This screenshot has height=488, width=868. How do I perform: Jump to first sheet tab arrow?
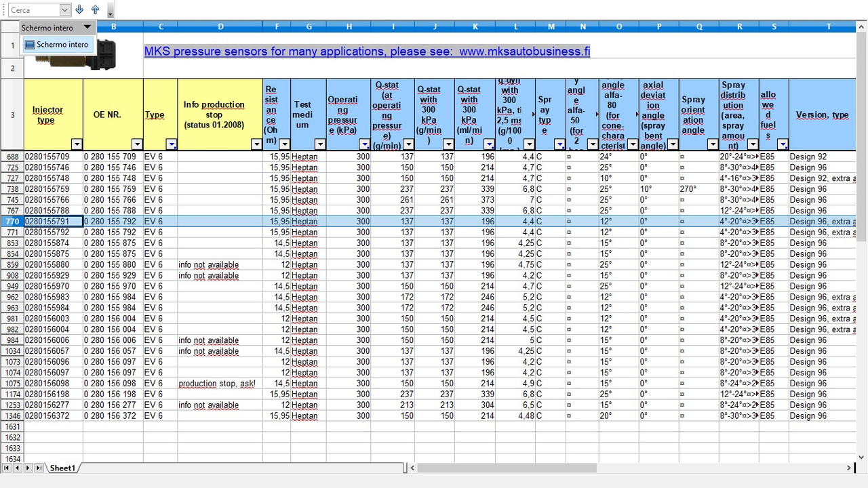(7, 468)
